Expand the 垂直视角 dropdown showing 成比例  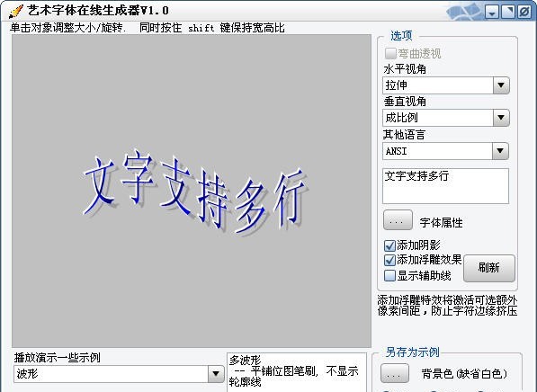(x=446, y=118)
